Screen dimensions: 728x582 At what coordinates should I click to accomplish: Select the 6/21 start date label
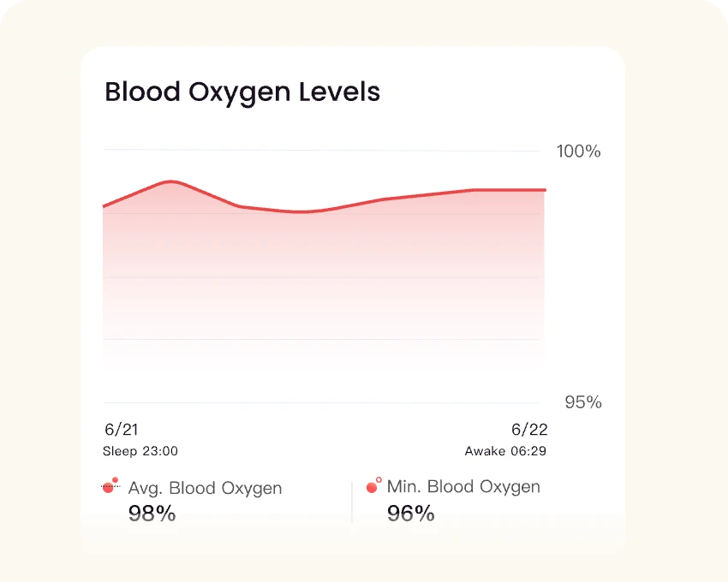(121, 430)
